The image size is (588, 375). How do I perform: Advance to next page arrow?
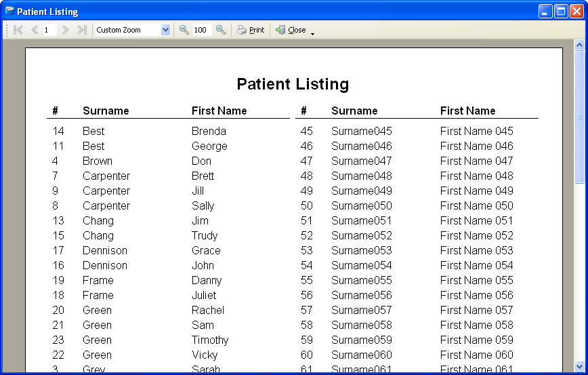coord(65,30)
